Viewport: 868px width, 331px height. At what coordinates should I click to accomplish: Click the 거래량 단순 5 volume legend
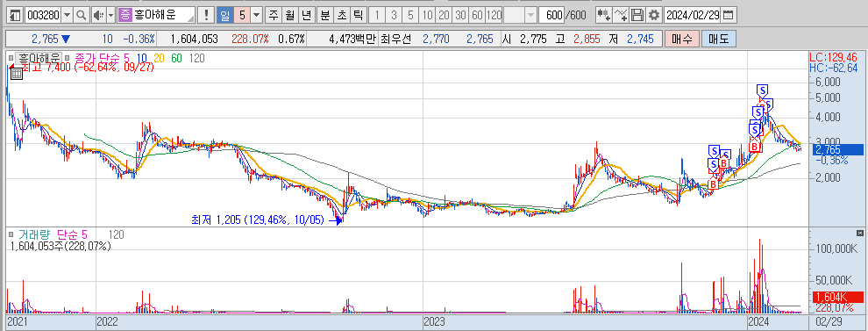click(x=53, y=234)
